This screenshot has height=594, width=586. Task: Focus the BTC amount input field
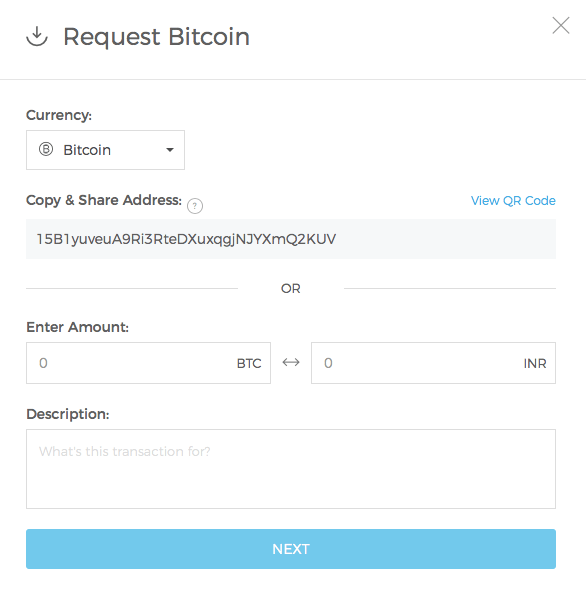(148, 363)
